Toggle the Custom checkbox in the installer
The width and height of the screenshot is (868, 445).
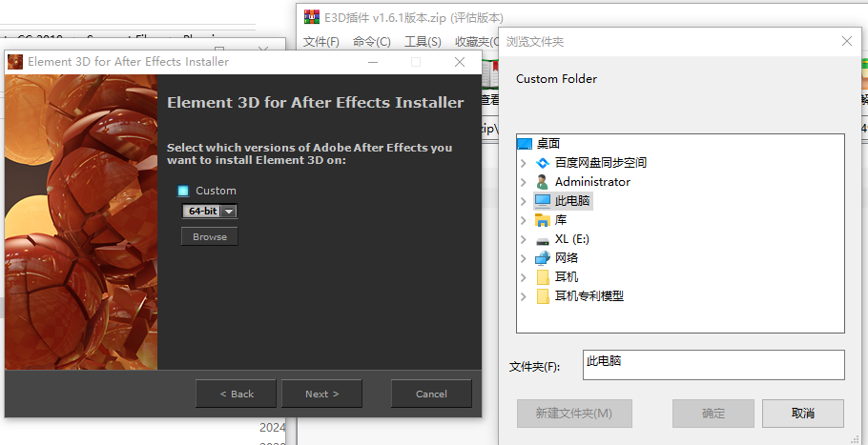[183, 192]
